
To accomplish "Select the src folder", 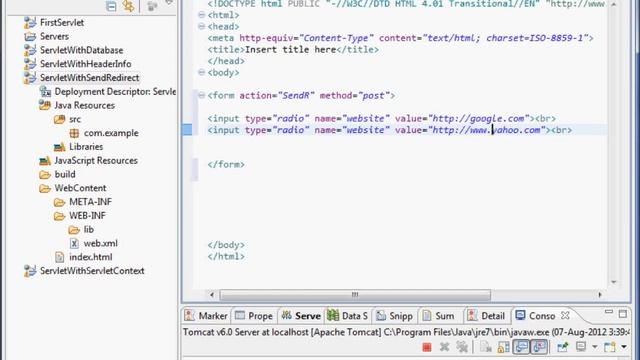I will [x=75, y=119].
